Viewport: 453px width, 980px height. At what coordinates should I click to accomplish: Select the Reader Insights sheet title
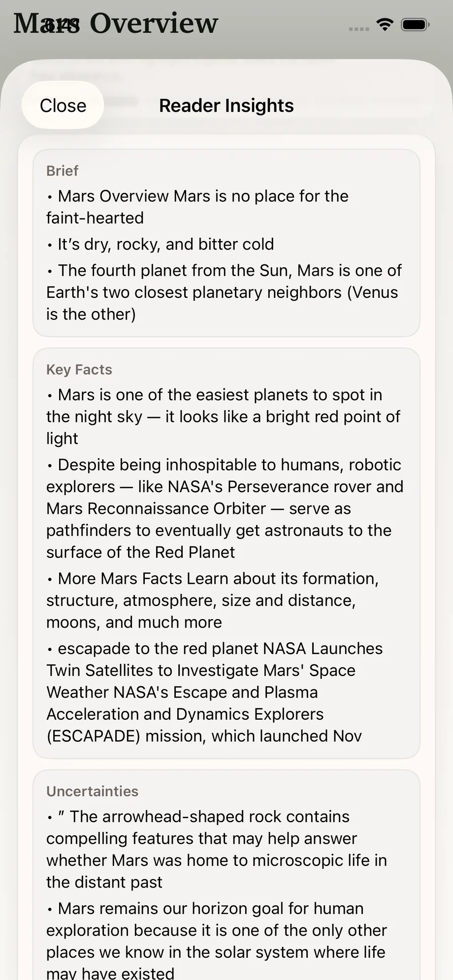coord(226,105)
